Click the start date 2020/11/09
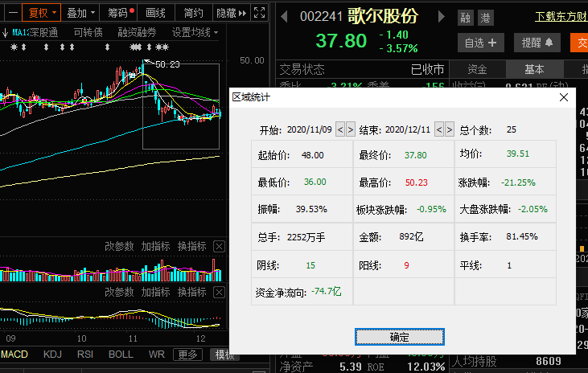The height and width of the screenshot is (373, 588). pyautogui.click(x=310, y=129)
